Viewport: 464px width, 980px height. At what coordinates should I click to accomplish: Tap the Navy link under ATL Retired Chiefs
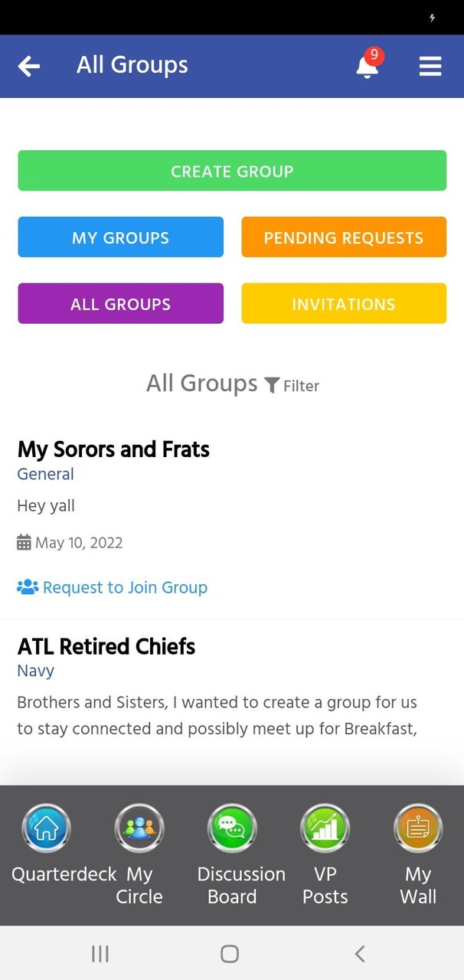[35, 671]
